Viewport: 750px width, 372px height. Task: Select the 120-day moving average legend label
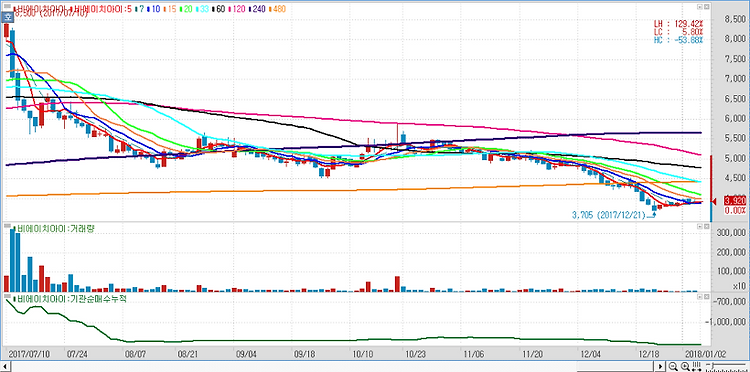pyautogui.click(x=237, y=9)
